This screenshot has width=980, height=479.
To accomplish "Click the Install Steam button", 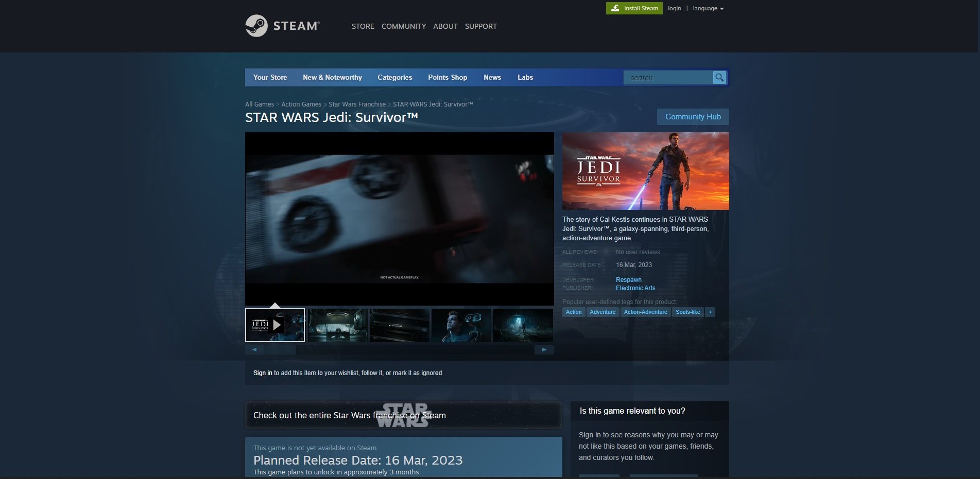I will point(634,8).
